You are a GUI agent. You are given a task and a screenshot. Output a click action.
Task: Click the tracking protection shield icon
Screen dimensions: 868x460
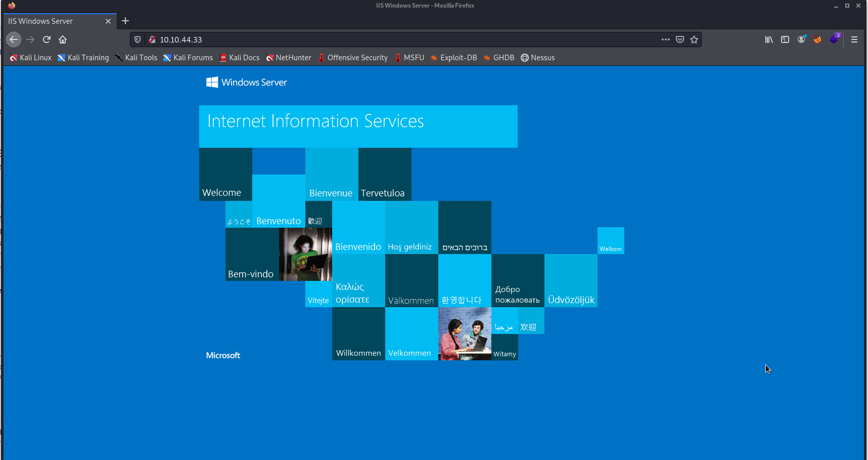click(138, 39)
